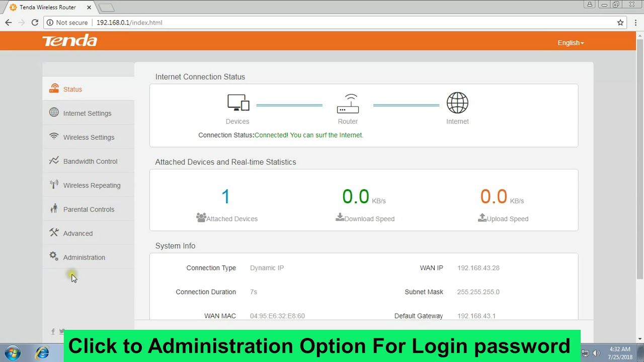
Task: Click the Not secure site info indicator
Action: point(67,23)
